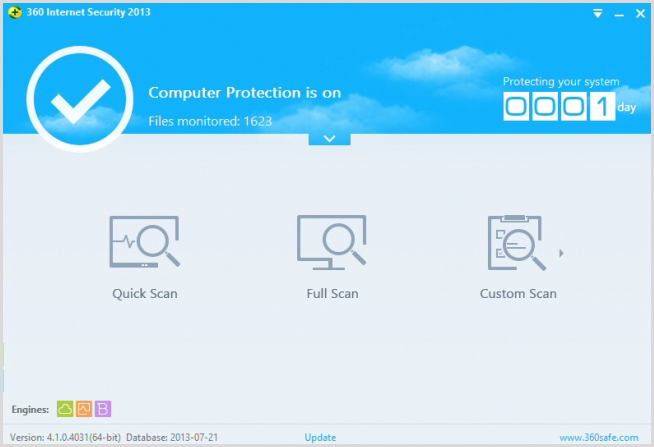
Task: Choose the Custom Scan label
Action: pos(518,294)
